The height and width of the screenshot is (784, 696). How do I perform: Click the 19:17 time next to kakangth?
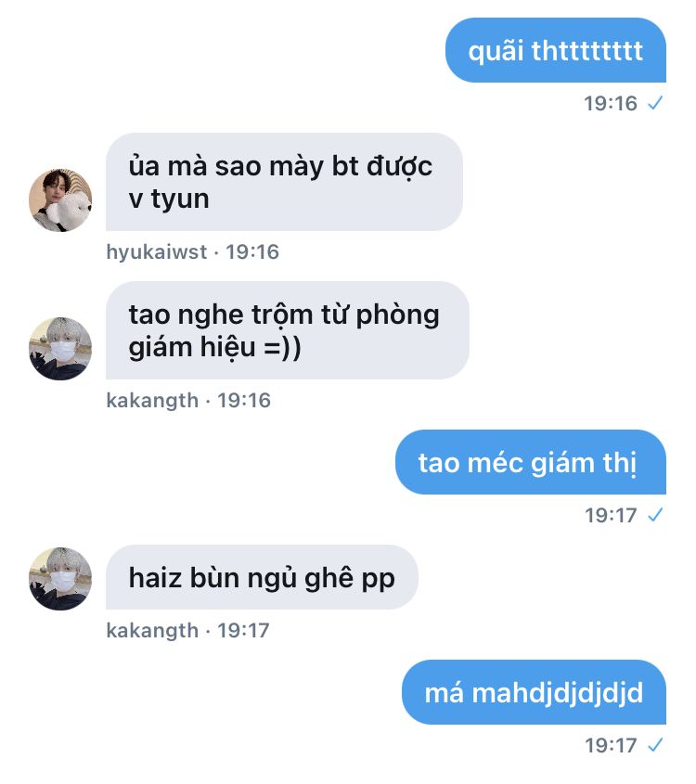pyautogui.click(x=243, y=630)
